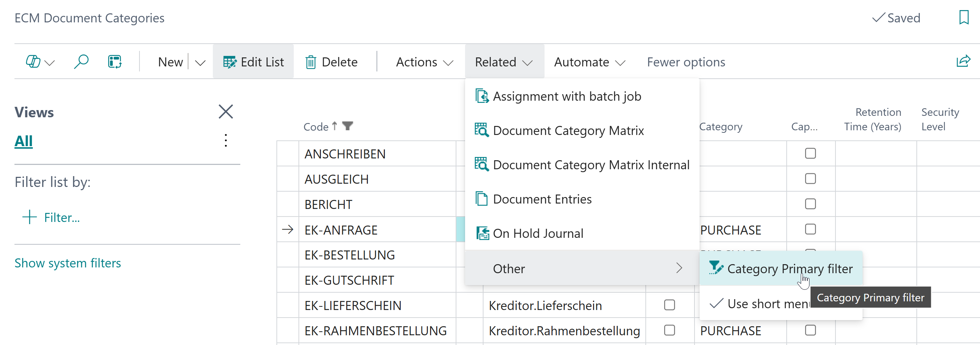
Task: Delete the selected category
Action: (x=331, y=62)
